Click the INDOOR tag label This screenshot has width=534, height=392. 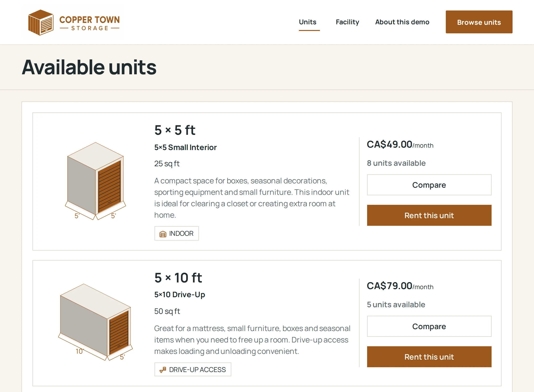click(181, 233)
